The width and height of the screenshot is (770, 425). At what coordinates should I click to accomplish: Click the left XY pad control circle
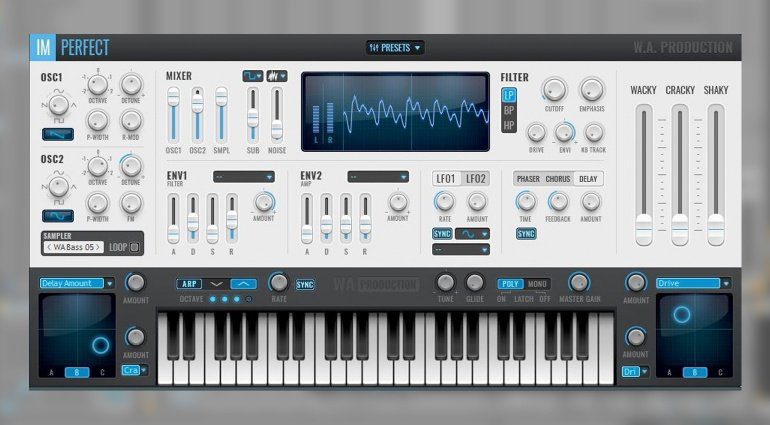click(99, 346)
